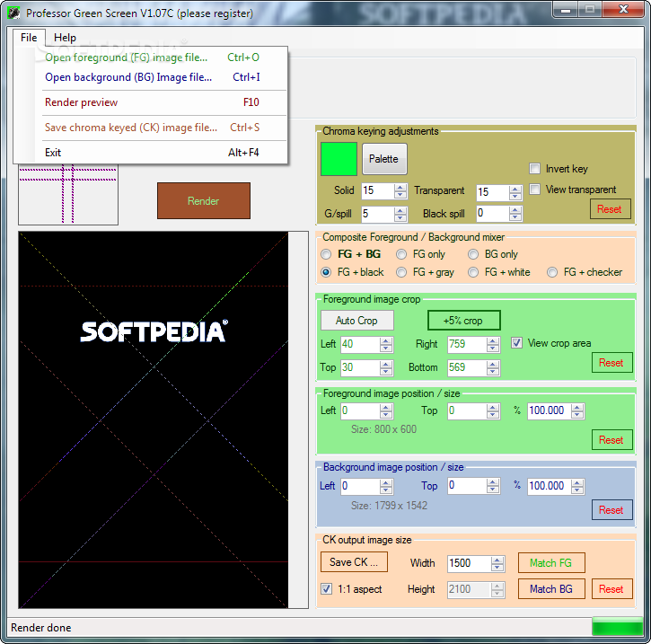Click the Solid value field
The height and width of the screenshot is (644, 651).
click(378, 191)
